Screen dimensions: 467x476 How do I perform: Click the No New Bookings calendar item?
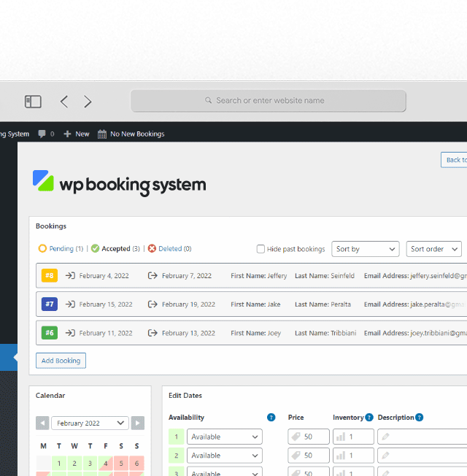pyautogui.click(x=131, y=134)
